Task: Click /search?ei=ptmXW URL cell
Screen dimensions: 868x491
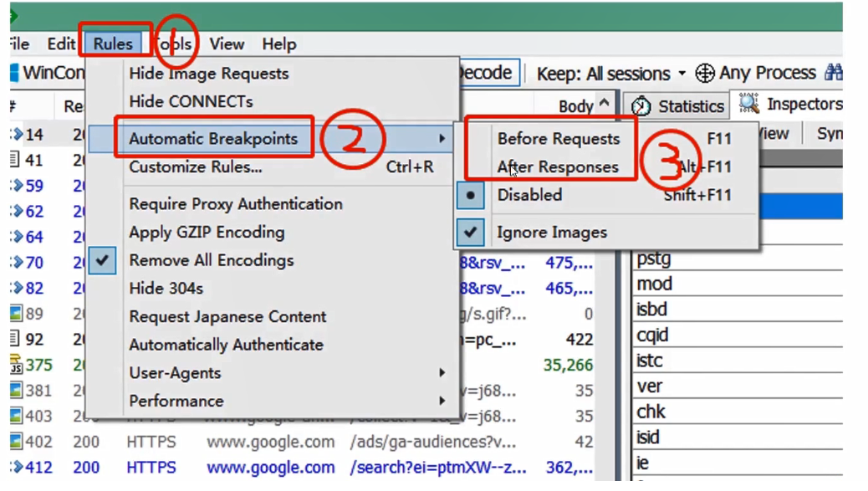Action: (438, 468)
